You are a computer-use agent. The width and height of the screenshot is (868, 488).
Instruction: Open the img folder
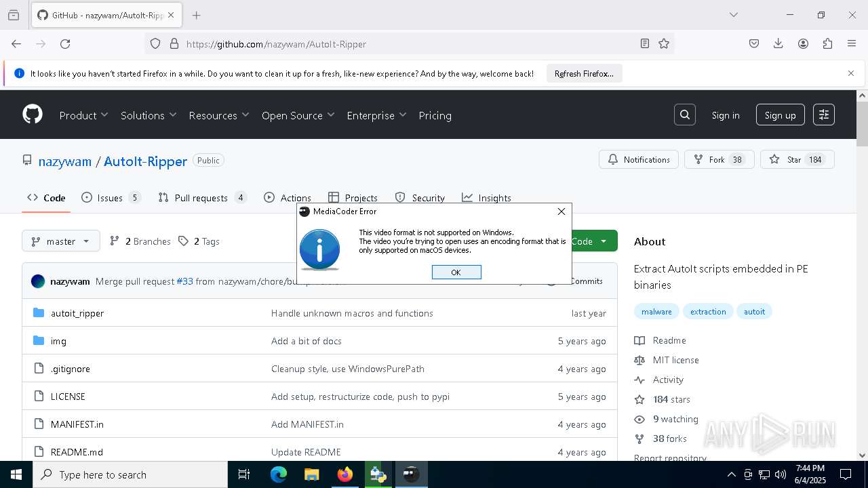[58, 341]
